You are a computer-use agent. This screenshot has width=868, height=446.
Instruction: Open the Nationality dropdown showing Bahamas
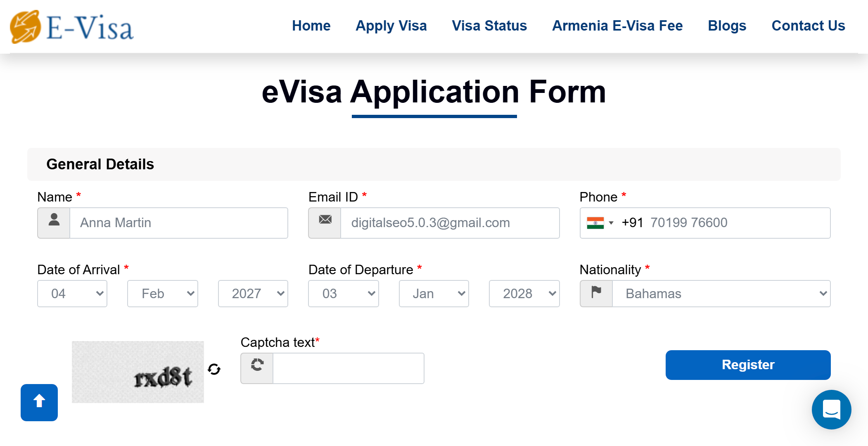721,294
